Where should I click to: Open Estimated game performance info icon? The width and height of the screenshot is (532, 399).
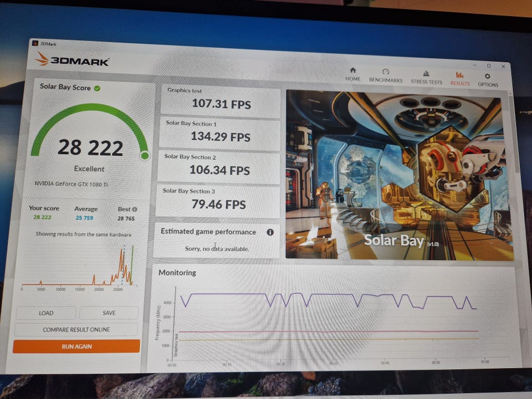[270, 232]
